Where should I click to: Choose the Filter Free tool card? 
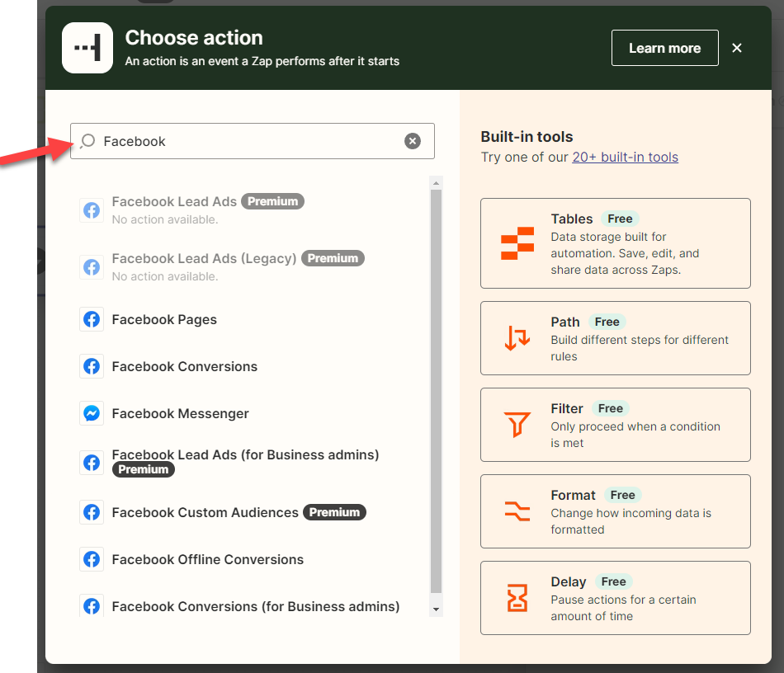(x=616, y=425)
